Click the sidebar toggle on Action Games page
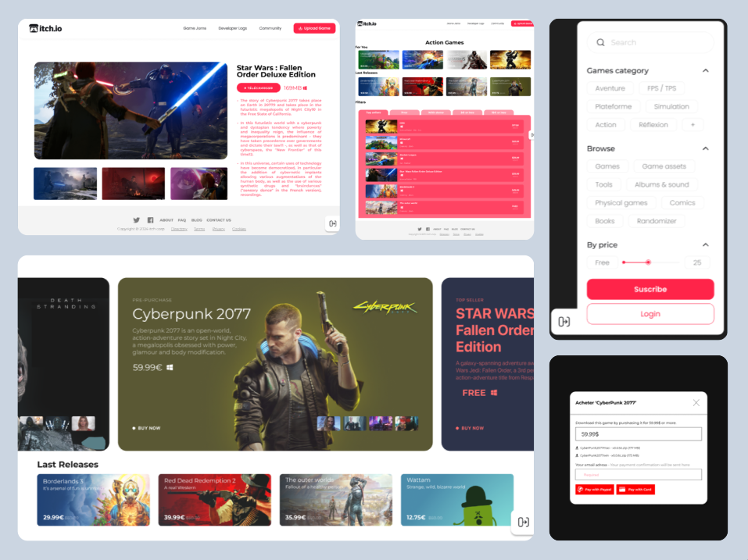 (x=531, y=135)
